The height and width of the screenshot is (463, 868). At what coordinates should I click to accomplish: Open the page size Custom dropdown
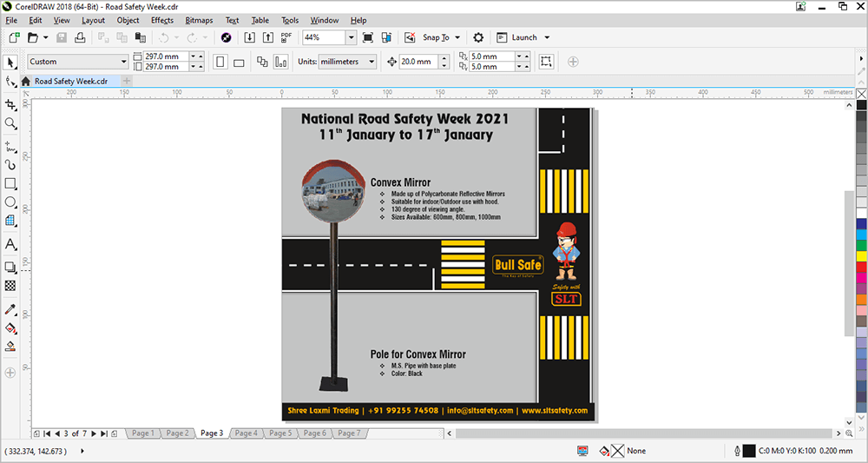pyautogui.click(x=124, y=62)
